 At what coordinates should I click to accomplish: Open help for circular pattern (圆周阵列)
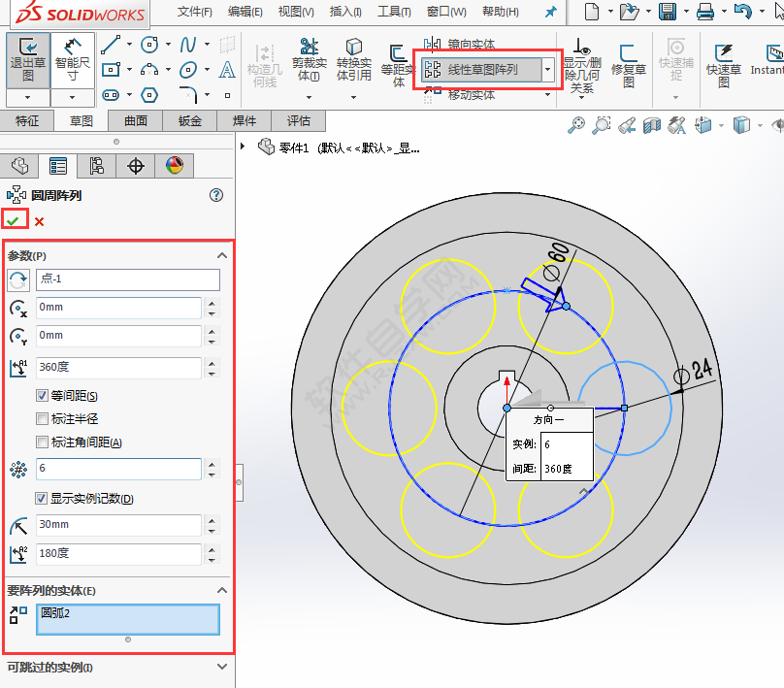coord(216,195)
